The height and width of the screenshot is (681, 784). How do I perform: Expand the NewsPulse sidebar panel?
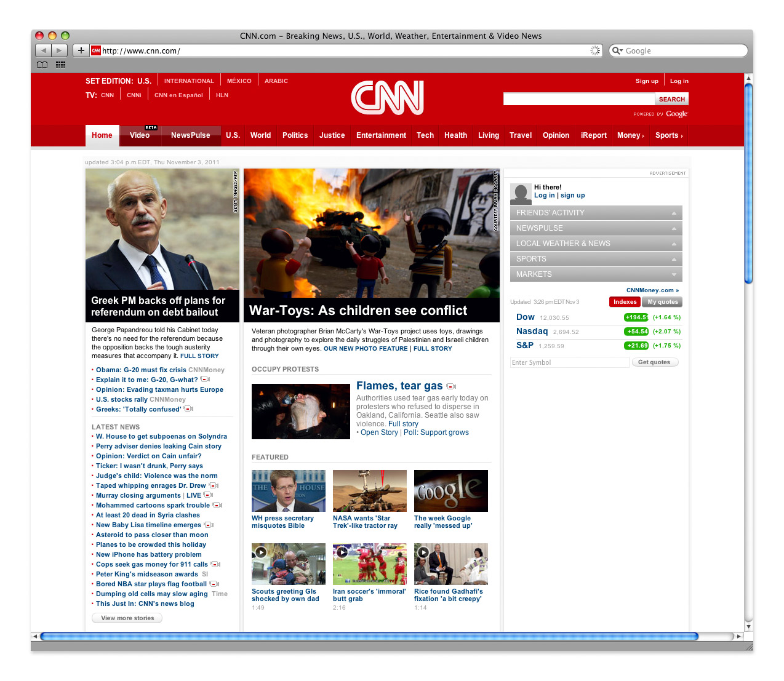pyautogui.click(x=596, y=228)
